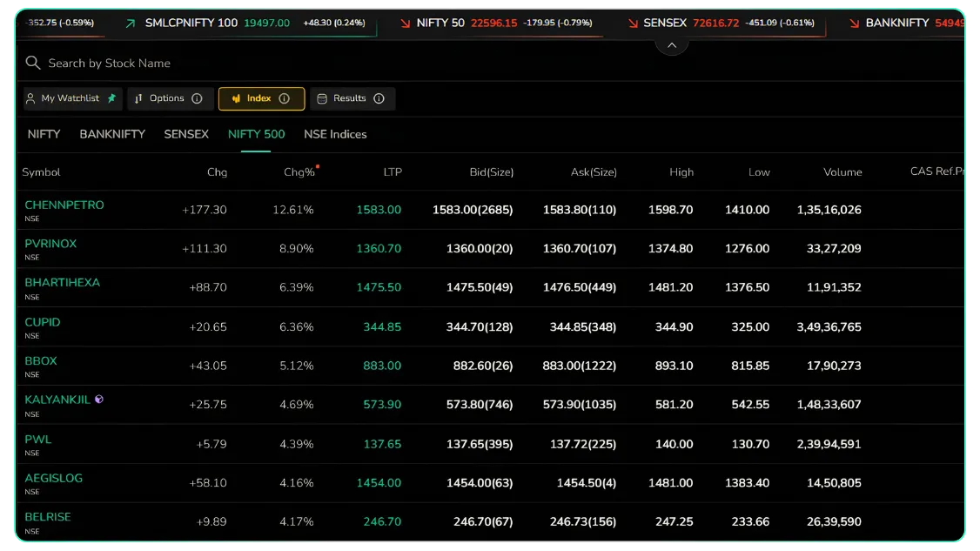Image resolution: width=980 pixels, height=551 pixels.
Task: Click the NIFTY 50 down-arrow icon
Action: click(405, 24)
